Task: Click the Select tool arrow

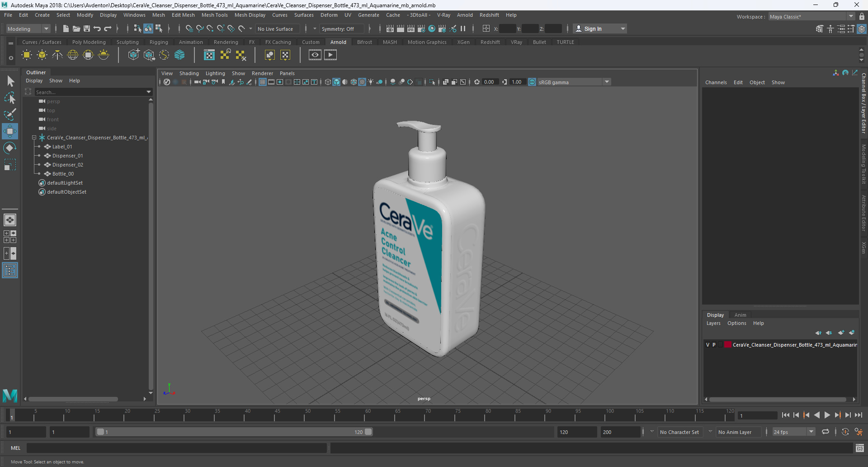Action: click(x=10, y=81)
